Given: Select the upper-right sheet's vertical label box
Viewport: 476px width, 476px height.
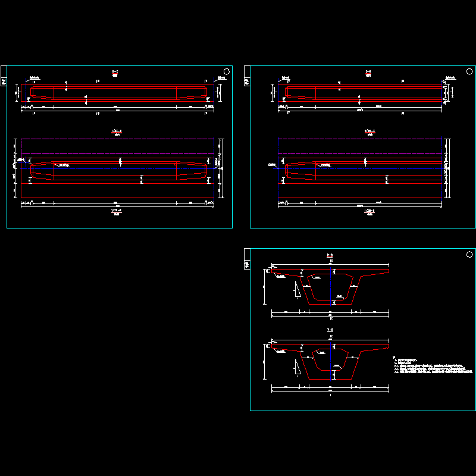Looking at the screenshot, I should [247, 76].
